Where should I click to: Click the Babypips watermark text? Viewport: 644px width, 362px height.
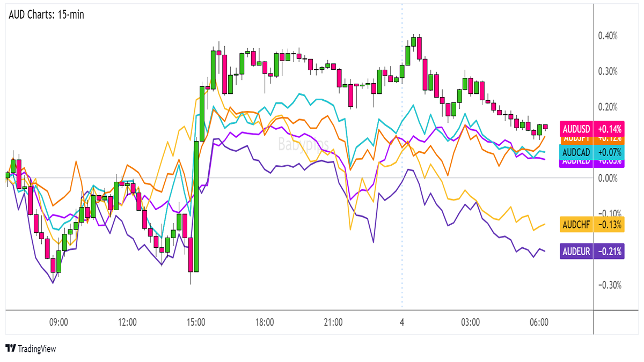(x=300, y=143)
